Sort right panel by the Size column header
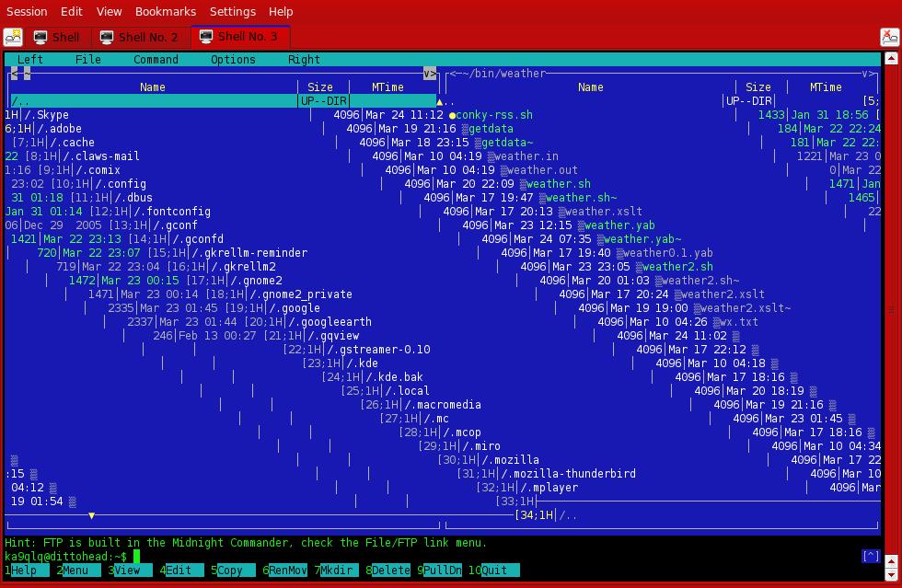The image size is (902, 588). [758, 87]
